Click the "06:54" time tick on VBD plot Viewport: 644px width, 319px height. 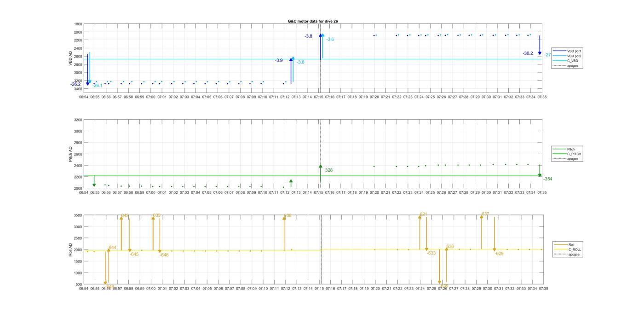84,97
